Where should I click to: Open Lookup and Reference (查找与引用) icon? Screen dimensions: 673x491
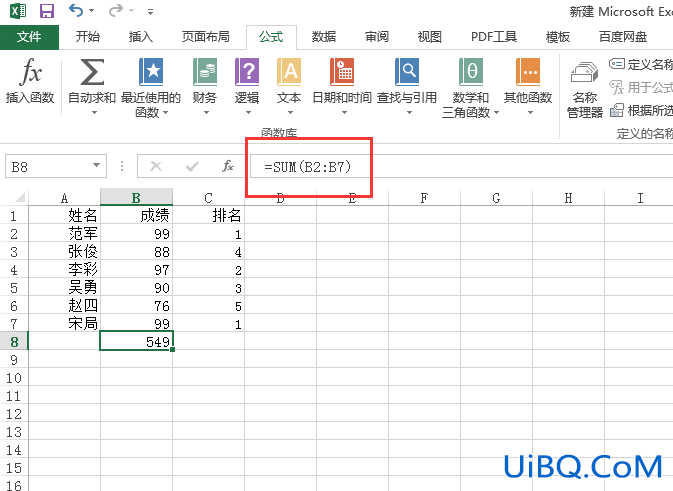407,72
